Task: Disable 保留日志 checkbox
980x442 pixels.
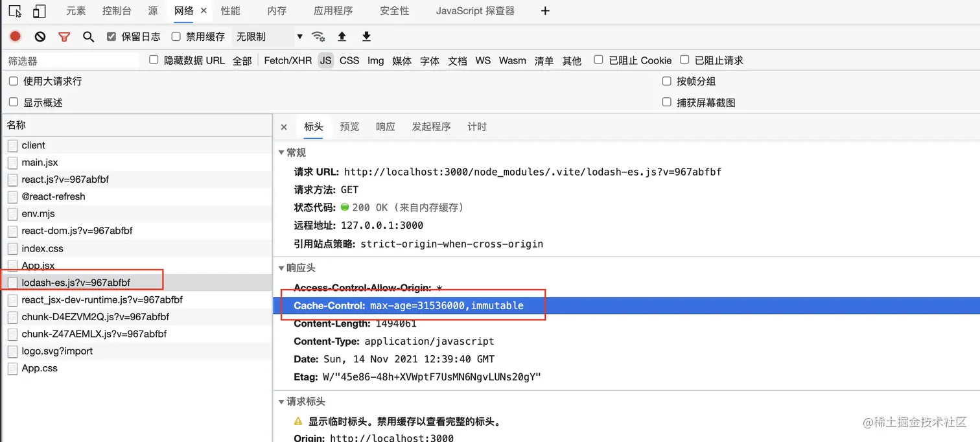Action: [111, 36]
